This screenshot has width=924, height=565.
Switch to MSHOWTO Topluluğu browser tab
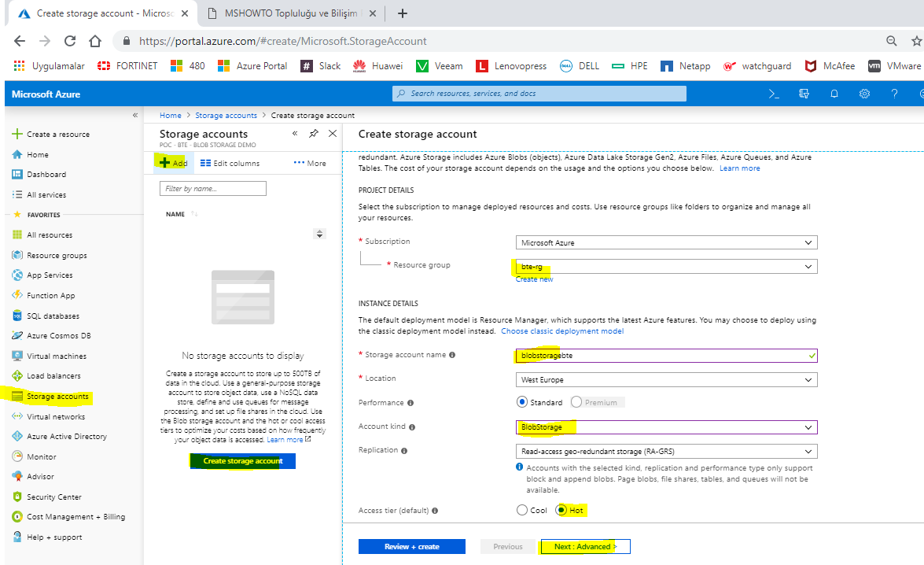(x=292, y=13)
